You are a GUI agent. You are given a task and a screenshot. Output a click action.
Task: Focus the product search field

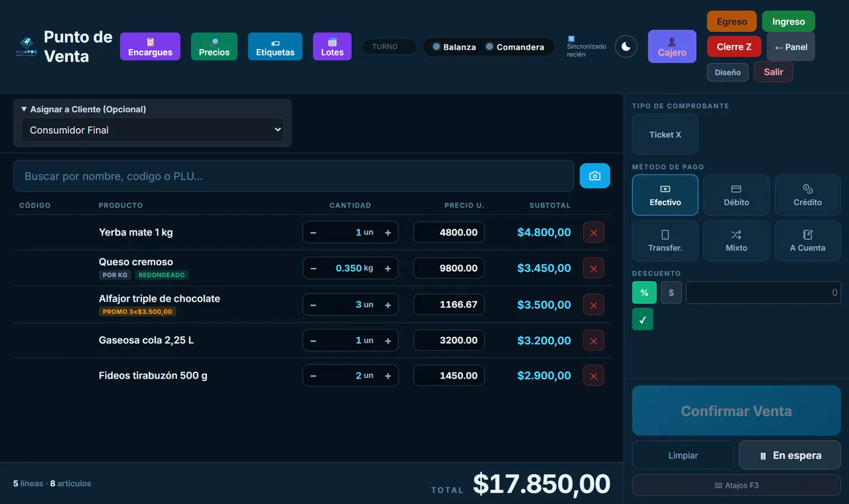tap(294, 176)
